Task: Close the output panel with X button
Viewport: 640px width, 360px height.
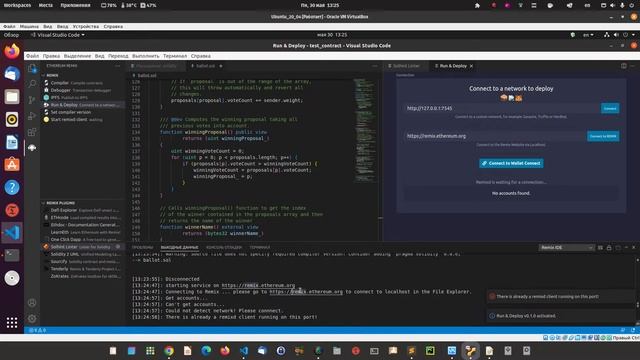Action: 634,247
